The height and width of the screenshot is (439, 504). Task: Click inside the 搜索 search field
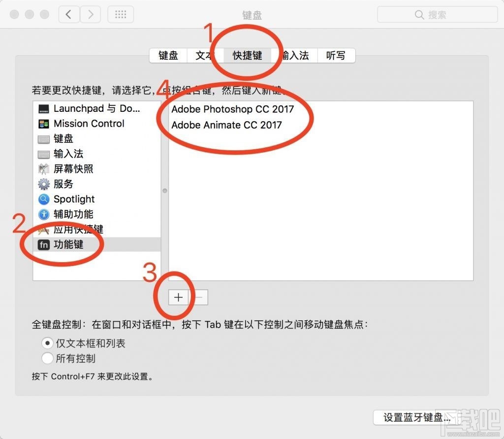pyautogui.click(x=437, y=14)
